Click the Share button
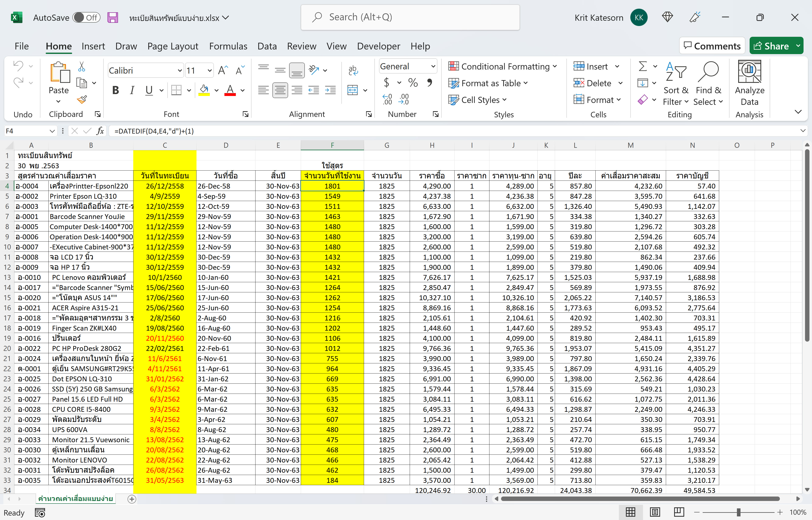The image size is (812, 520). coord(772,46)
